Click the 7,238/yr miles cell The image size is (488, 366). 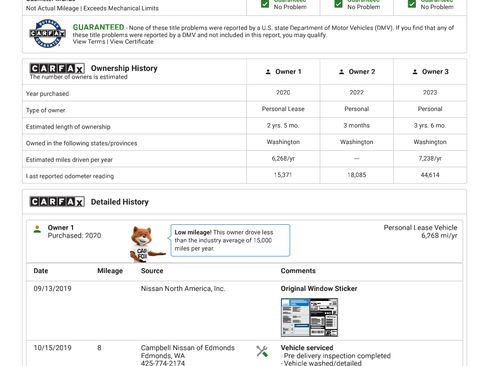click(x=430, y=159)
